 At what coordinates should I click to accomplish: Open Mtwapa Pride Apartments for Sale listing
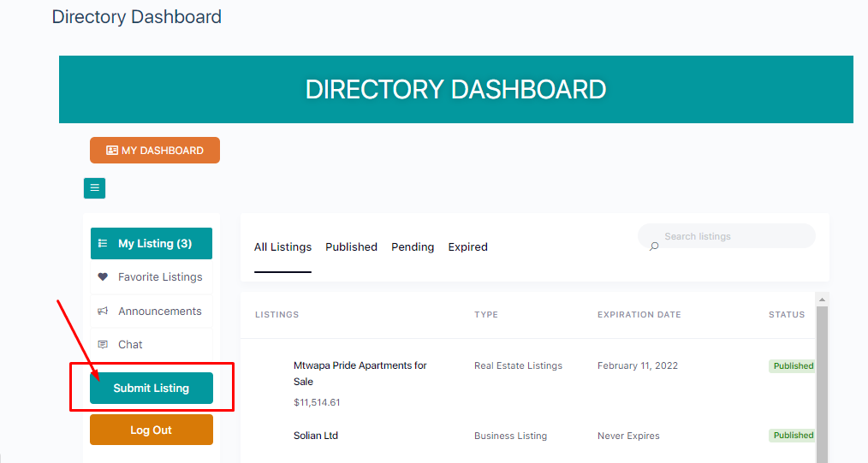point(360,373)
